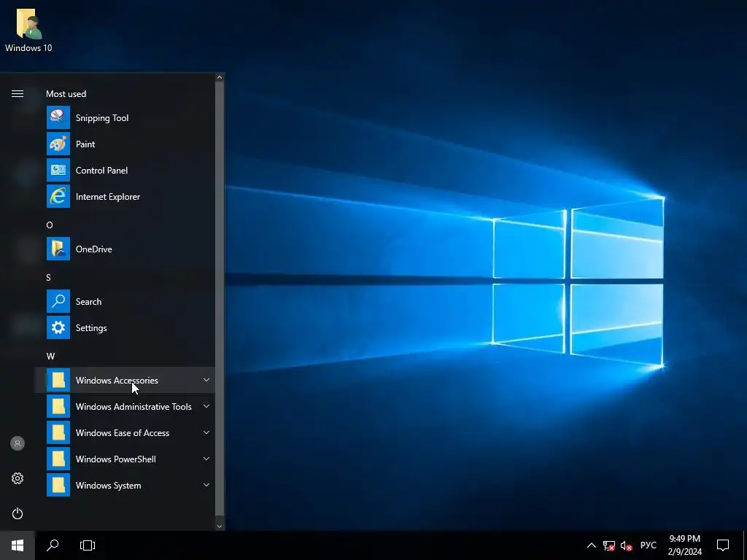Click the volume speaker tray icon
747x560 pixels.
tap(626, 545)
